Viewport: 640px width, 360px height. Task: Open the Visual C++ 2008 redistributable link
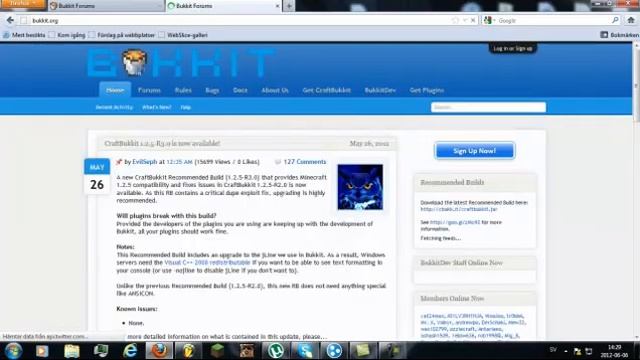pos(207,262)
